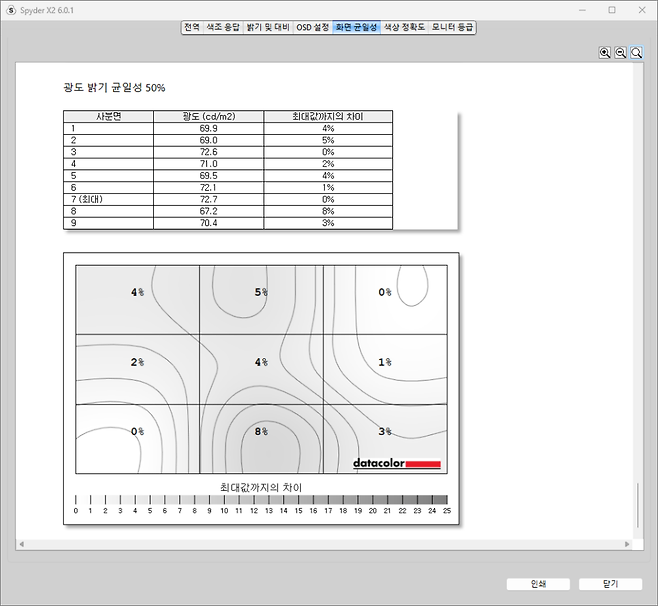The height and width of the screenshot is (606, 658).
Task: Click the 8% bottom-center uniformity zone
Action: pos(261,438)
